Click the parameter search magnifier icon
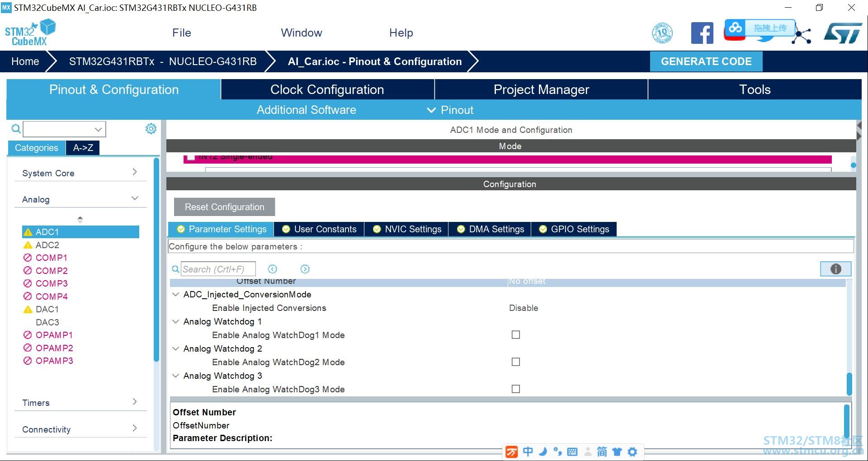This screenshot has width=868, height=461. coord(175,269)
